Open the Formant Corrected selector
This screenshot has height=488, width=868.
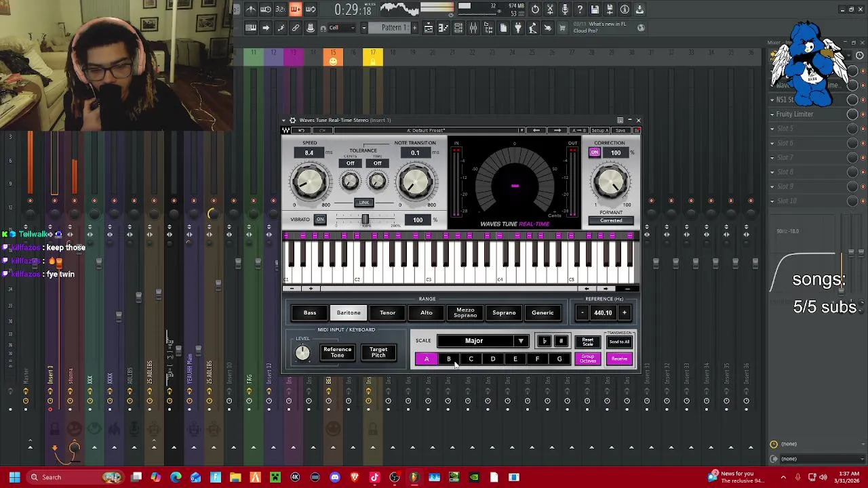(611, 220)
